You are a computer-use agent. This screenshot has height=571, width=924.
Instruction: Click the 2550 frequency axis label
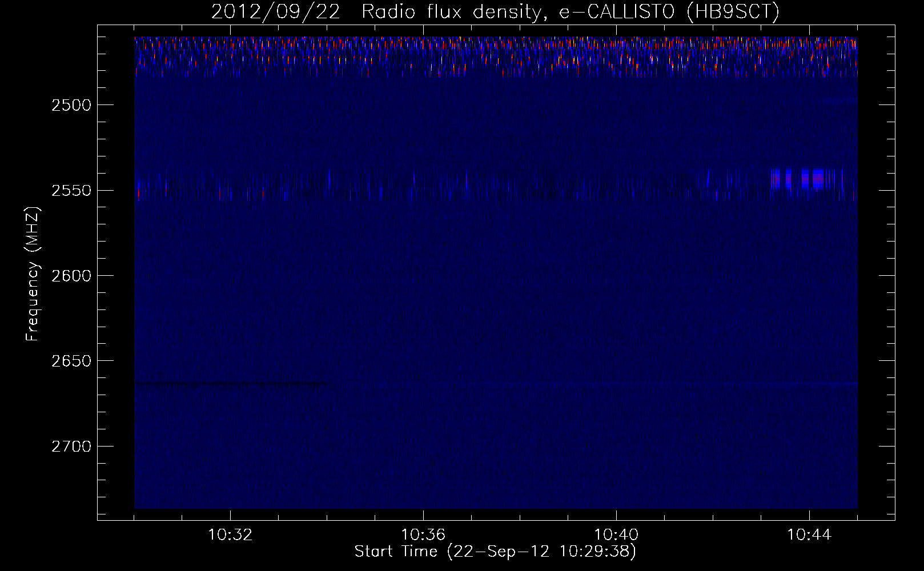71,190
